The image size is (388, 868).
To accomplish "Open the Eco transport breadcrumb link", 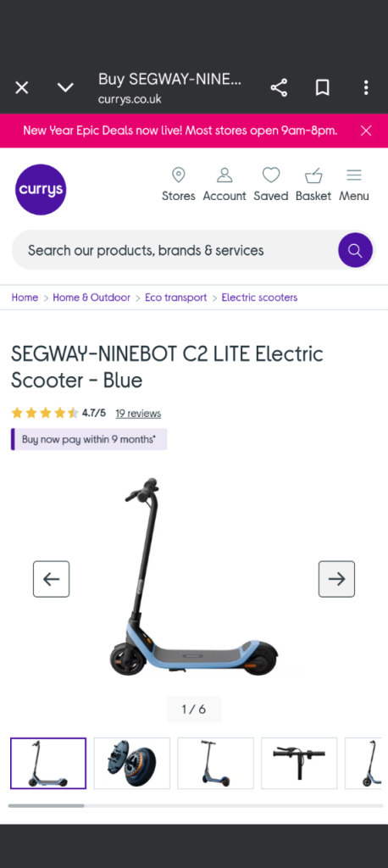I will pyautogui.click(x=175, y=298).
